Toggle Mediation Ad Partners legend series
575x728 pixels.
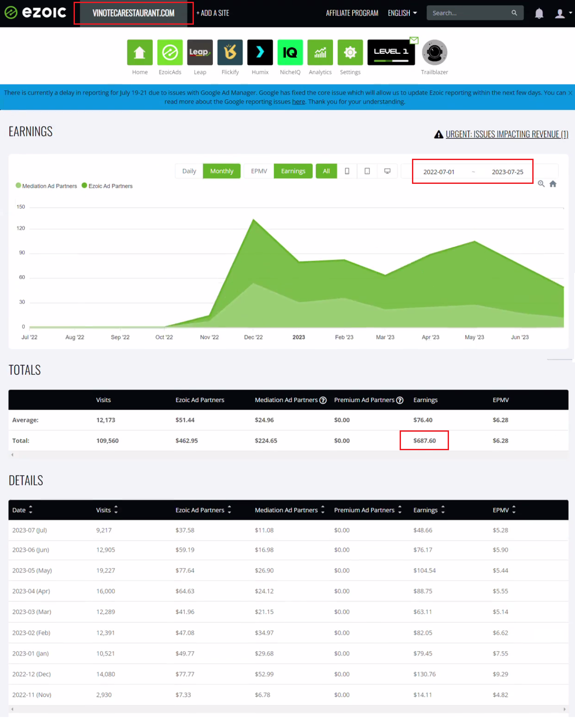click(x=46, y=186)
